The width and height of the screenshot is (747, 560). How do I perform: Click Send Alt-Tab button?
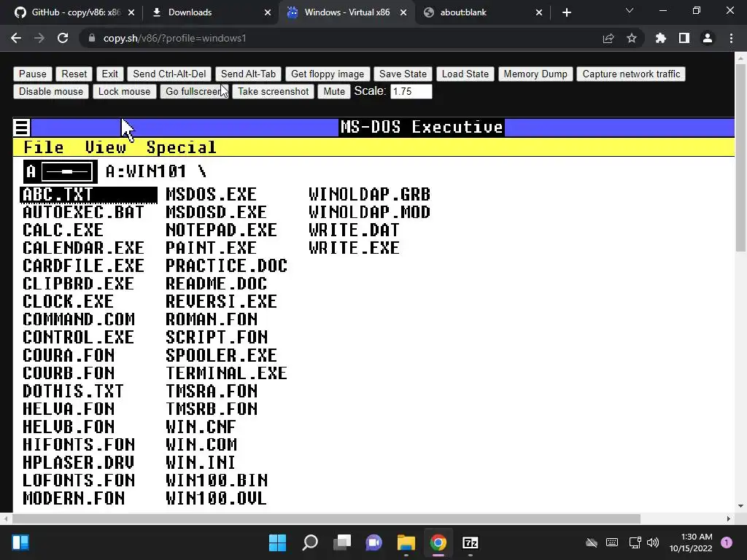coord(248,74)
